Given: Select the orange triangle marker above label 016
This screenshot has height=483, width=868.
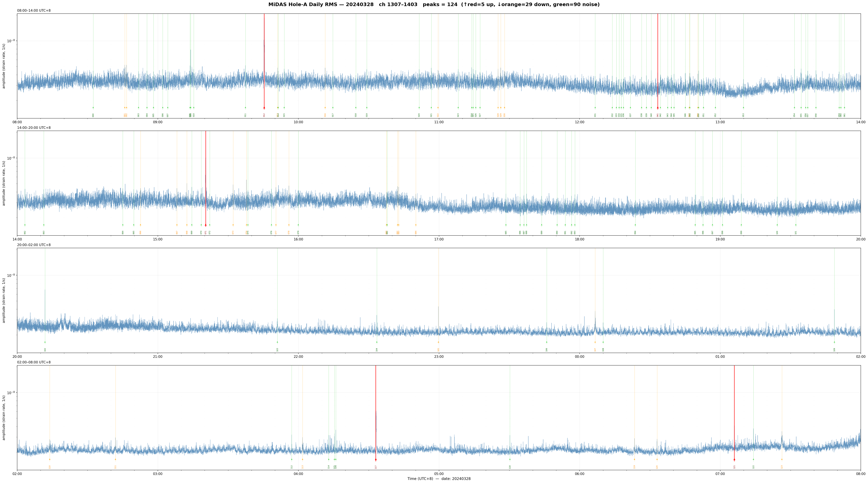Looking at the screenshot, I should 325,108.
